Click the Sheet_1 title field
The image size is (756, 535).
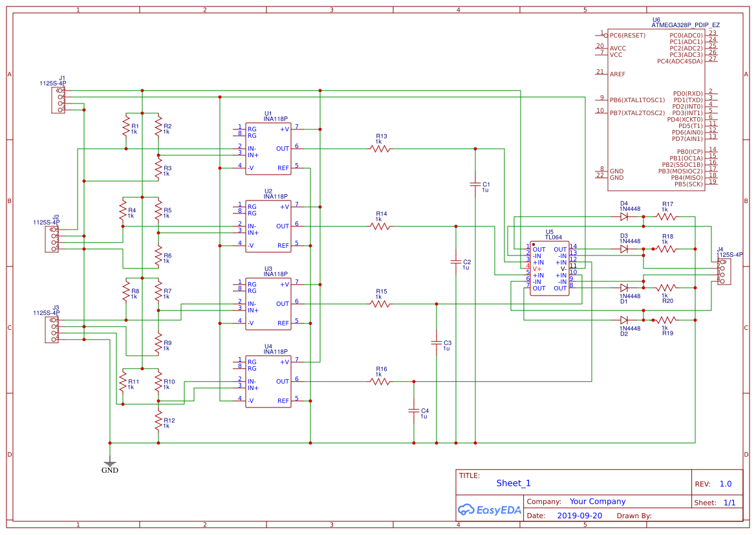(513, 483)
